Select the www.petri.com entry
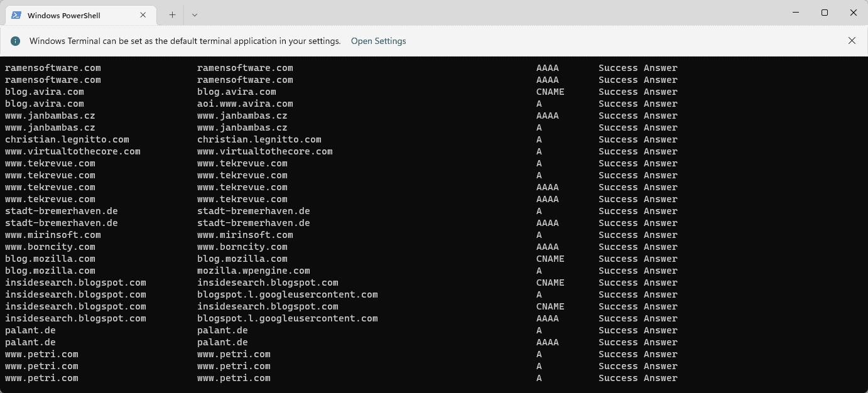 [41, 354]
